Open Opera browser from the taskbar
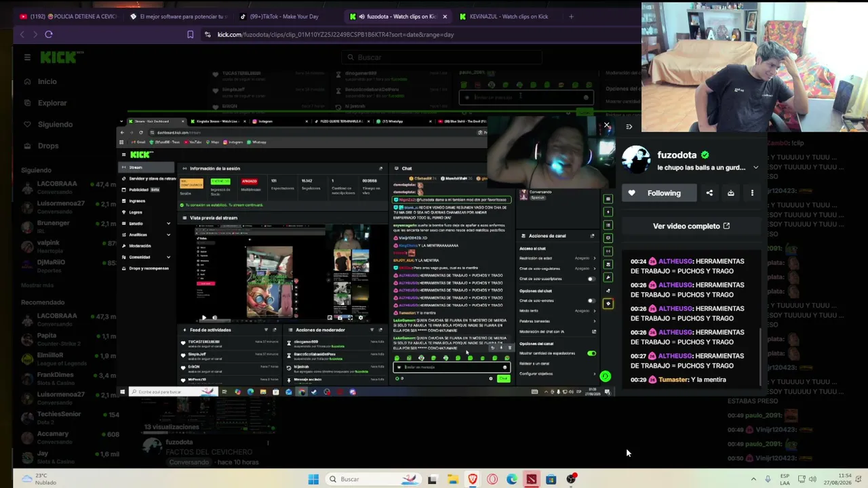The height and width of the screenshot is (488, 868). [x=492, y=479]
